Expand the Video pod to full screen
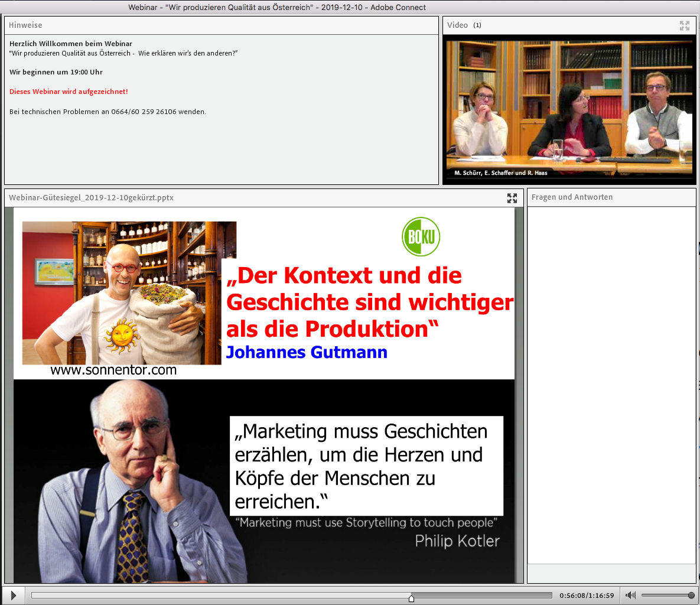The image size is (700, 605). (x=685, y=25)
